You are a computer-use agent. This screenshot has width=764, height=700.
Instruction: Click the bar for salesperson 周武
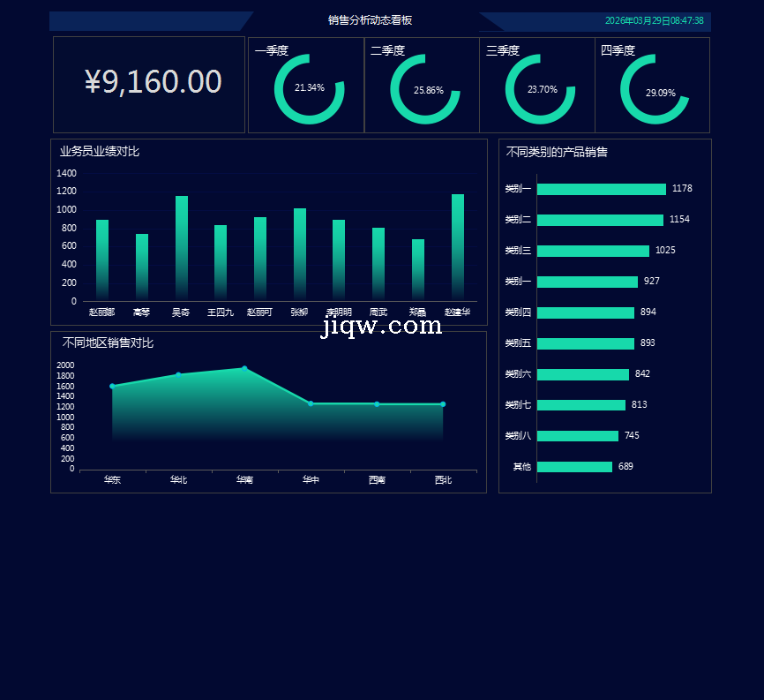(378, 265)
